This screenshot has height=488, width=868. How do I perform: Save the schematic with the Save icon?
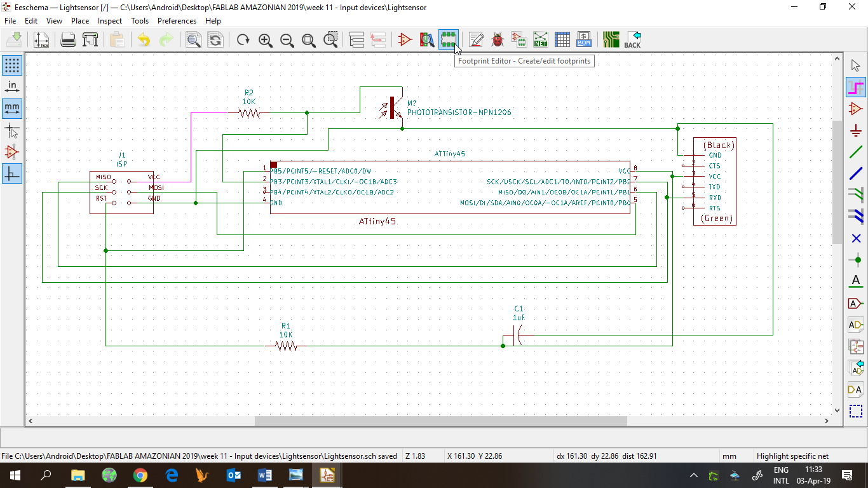coord(15,39)
